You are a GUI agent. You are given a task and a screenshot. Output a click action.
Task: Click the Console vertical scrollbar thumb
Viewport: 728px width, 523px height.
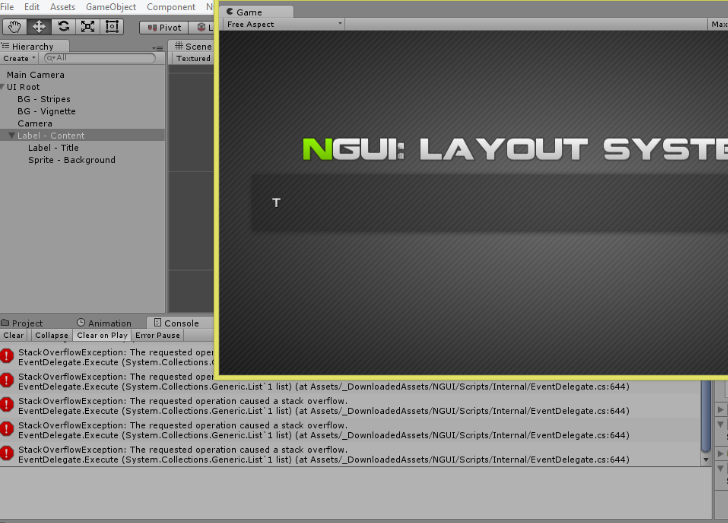pos(706,415)
